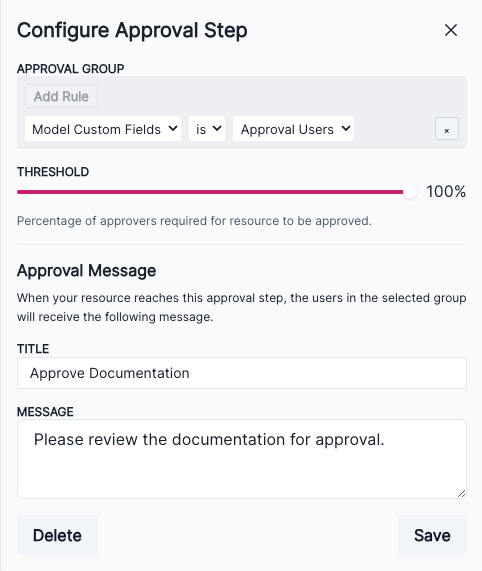Click the "When your resource reaches" description text
482x571 pixels.
click(x=242, y=307)
